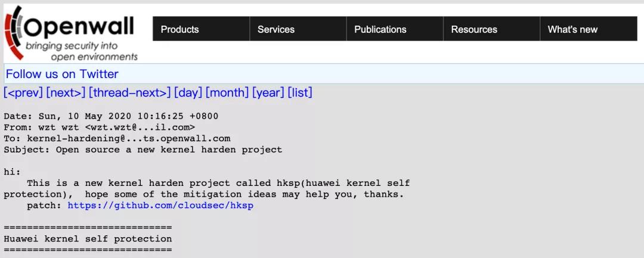Open the github.com/cloudsec/hksp patch link
The height and width of the screenshot is (258, 644).
(x=160, y=206)
